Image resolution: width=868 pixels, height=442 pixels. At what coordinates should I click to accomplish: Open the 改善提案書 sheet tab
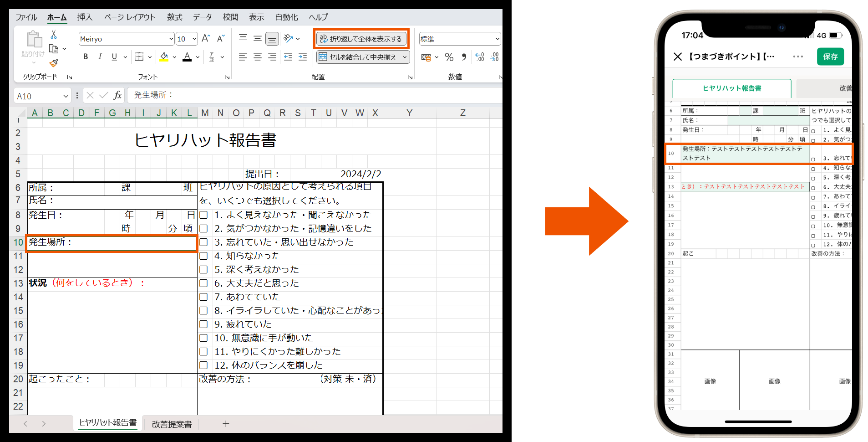point(172,424)
